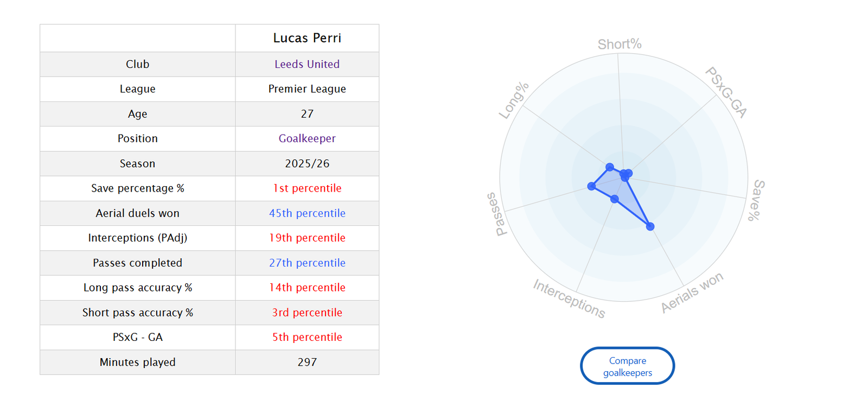Click the Goalkeeper position link
868x413 pixels.
coord(307,138)
